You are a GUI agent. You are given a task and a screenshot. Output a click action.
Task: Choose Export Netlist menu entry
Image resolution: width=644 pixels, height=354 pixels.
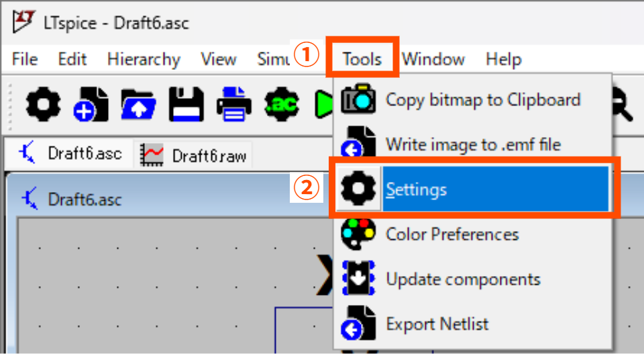[x=437, y=324]
